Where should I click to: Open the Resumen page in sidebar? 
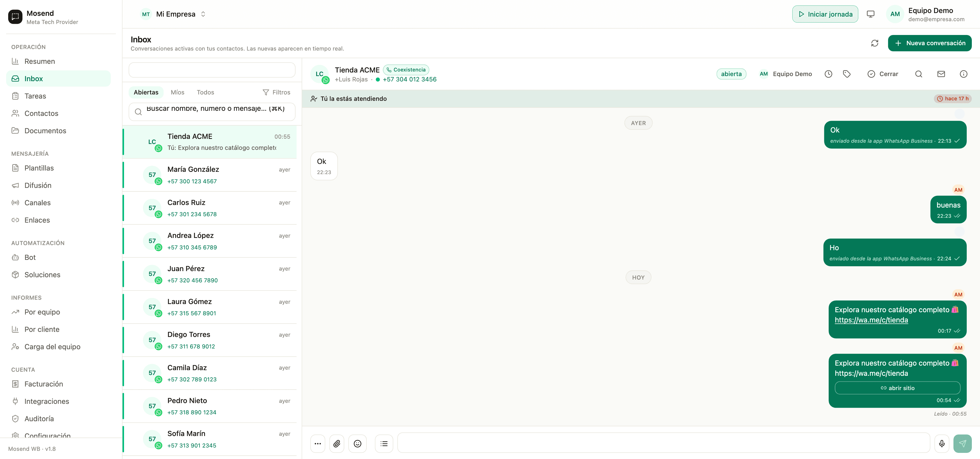pos(58,61)
